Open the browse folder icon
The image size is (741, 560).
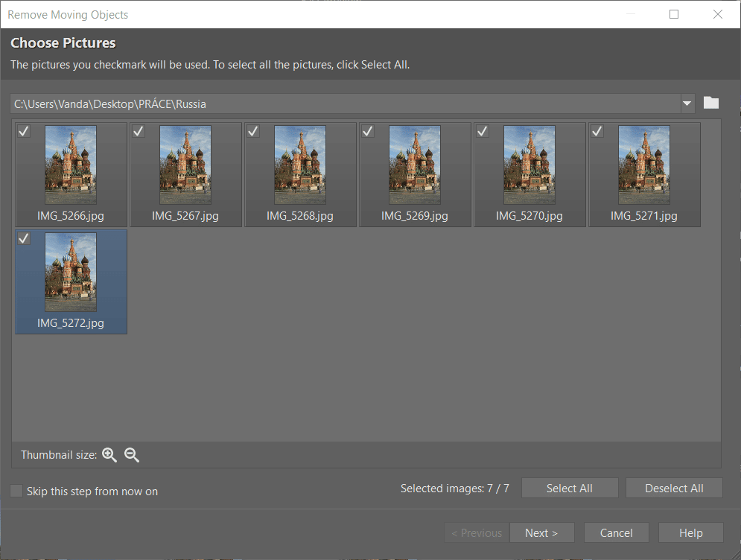click(x=710, y=103)
